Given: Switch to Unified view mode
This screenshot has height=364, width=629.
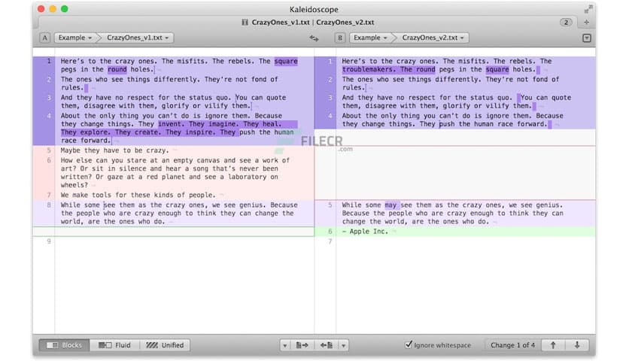Looking at the screenshot, I should coord(164,345).
